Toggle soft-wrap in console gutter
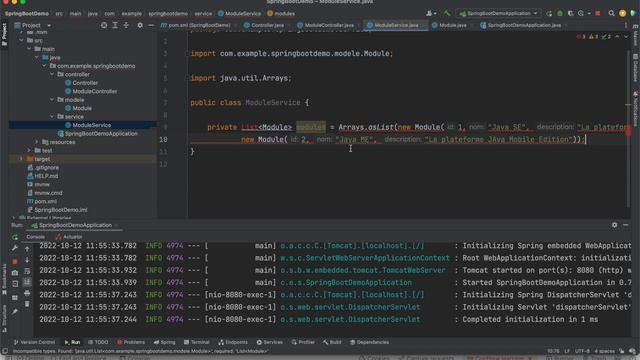The width and height of the screenshot is (640, 360). tap(27, 271)
